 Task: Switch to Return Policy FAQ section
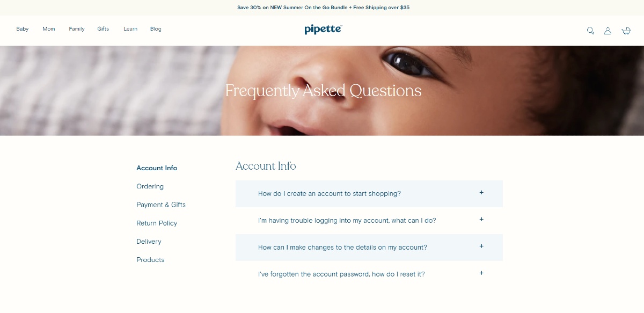coord(157,223)
